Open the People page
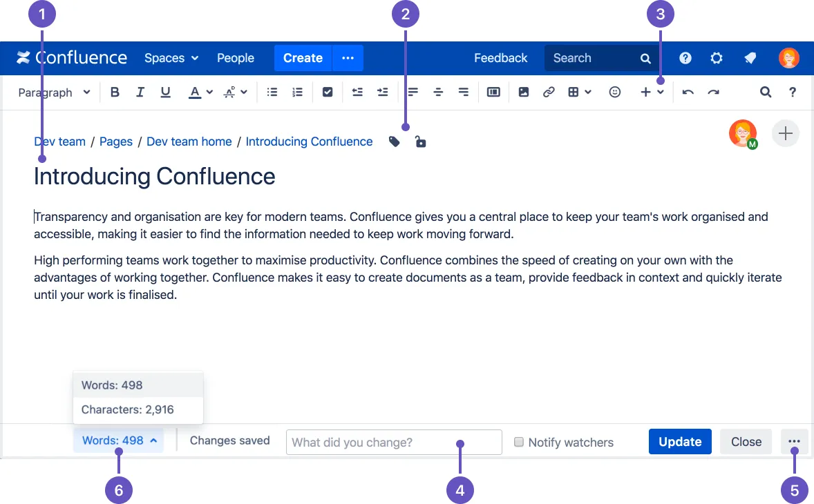The height and width of the screenshot is (504, 814). (x=235, y=58)
